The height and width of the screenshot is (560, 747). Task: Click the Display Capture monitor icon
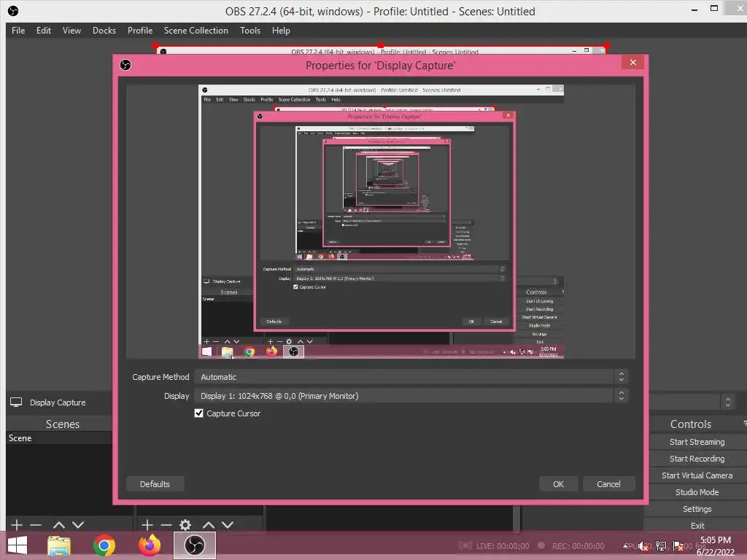coord(16,402)
